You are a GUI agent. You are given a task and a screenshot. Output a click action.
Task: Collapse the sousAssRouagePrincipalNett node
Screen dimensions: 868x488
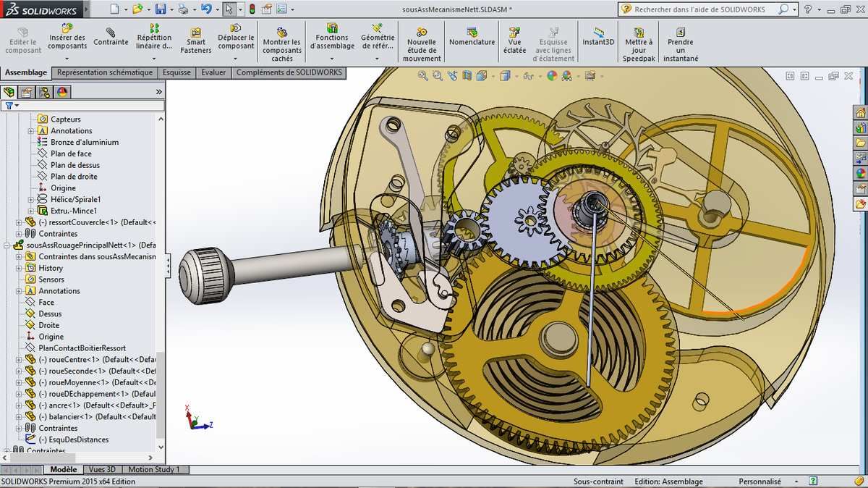click(7, 245)
